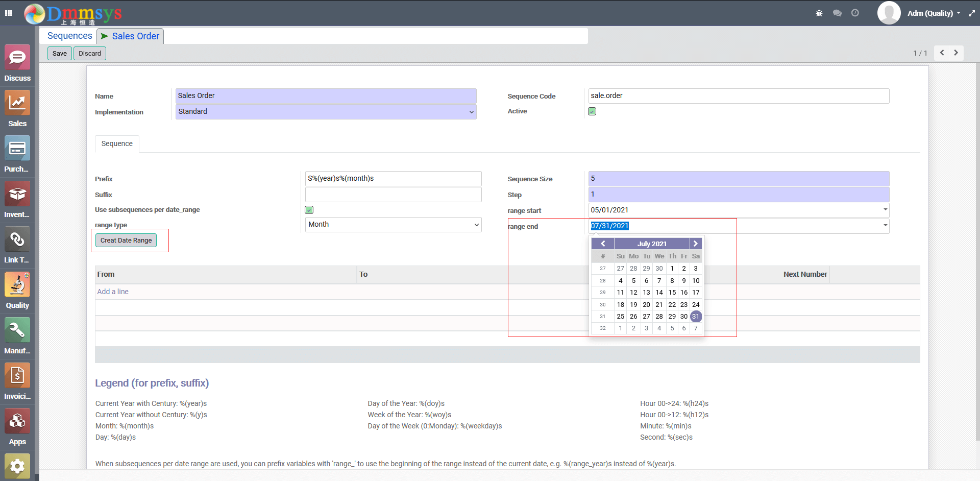Pick July 20 in calendar
Image resolution: width=980 pixels, height=481 pixels.
click(x=646, y=305)
